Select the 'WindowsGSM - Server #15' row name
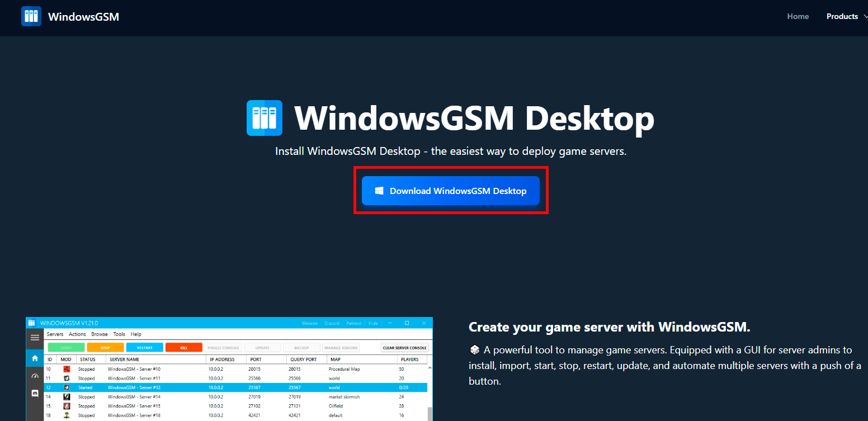868x421 pixels. pyautogui.click(x=134, y=406)
